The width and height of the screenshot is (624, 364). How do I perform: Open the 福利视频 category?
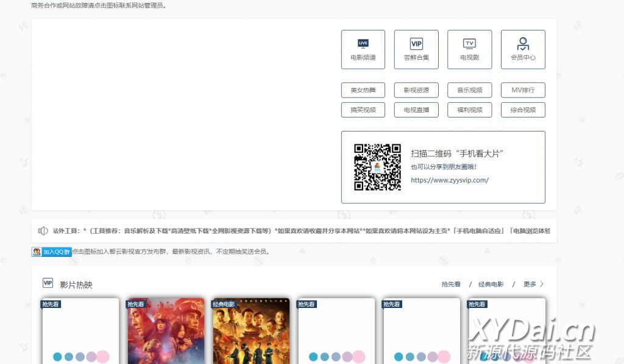click(x=470, y=110)
